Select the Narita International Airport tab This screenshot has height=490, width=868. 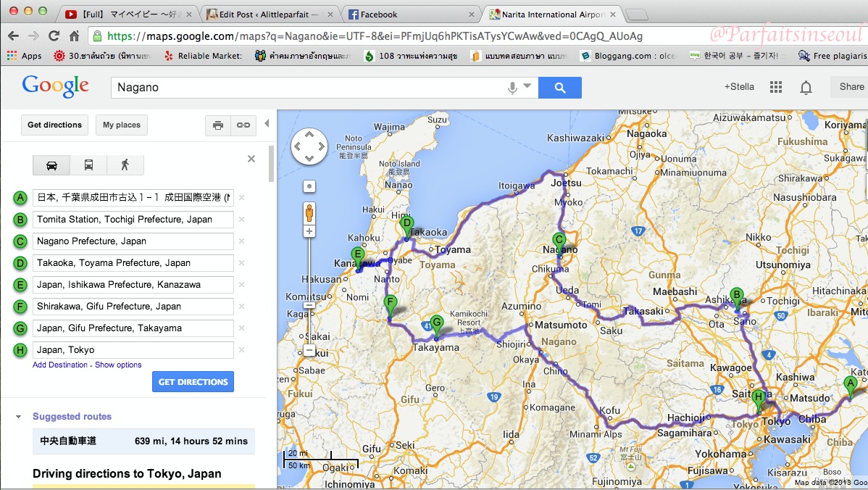[552, 14]
